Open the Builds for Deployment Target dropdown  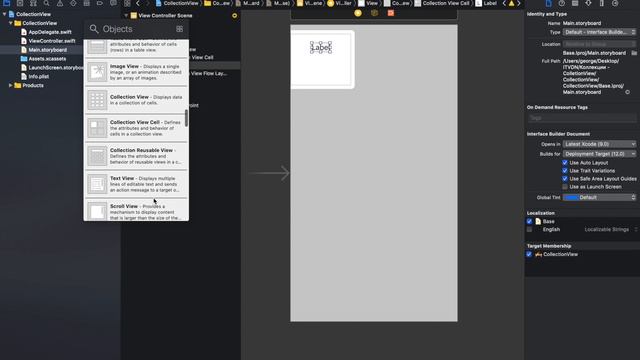(599, 154)
